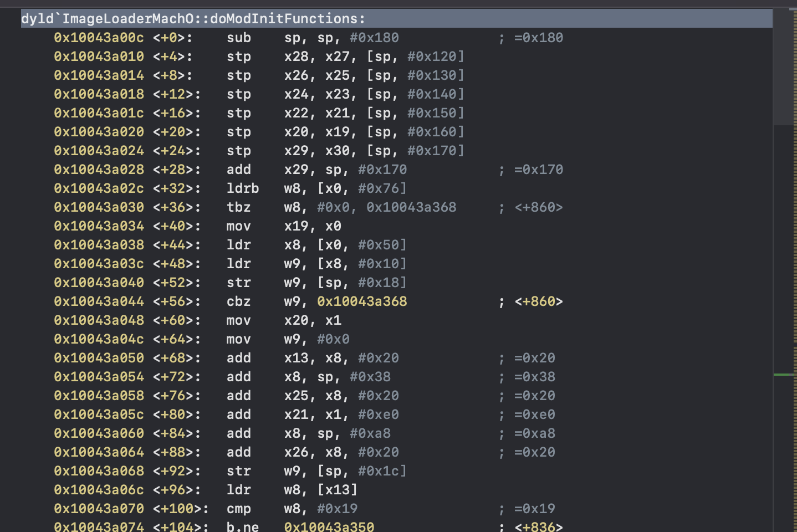Click ldr w8, [x13] operands

pyautogui.click(x=321, y=490)
